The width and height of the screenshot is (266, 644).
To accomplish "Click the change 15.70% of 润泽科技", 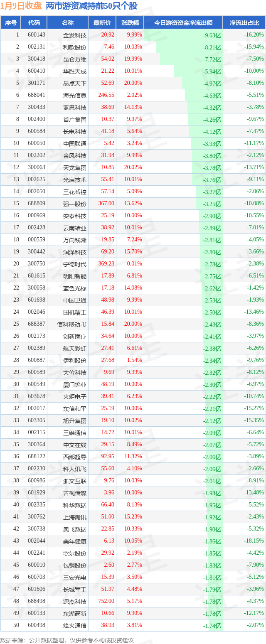I will coord(134,252).
